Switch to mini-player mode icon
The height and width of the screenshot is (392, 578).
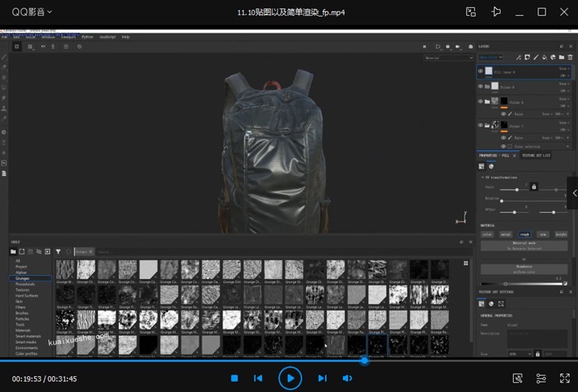(471, 12)
